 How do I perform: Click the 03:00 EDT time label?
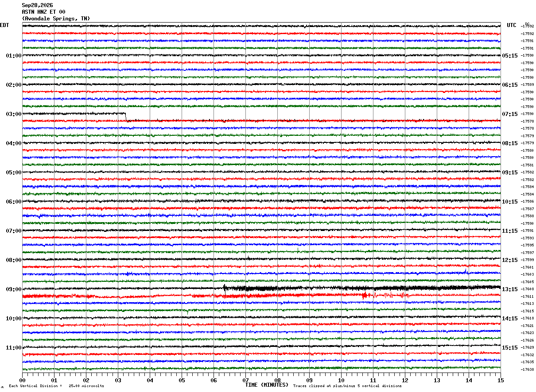point(13,114)
